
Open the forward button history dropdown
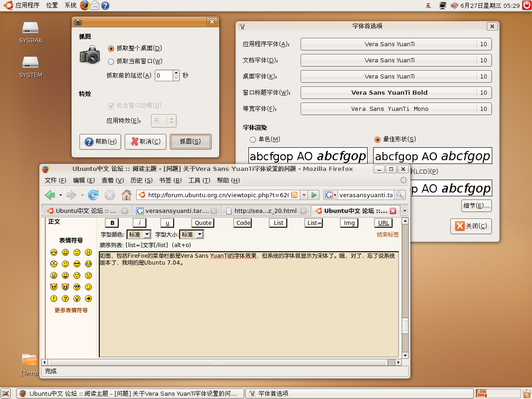[82, 195]
